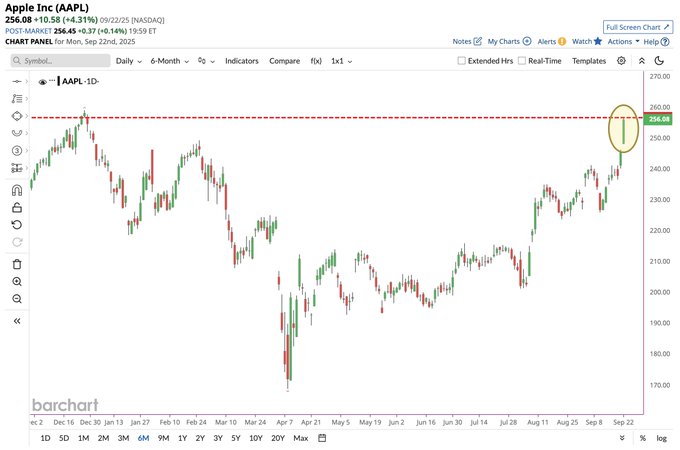
Task: Open Full Screen Chart
Action: click(638, 27)
